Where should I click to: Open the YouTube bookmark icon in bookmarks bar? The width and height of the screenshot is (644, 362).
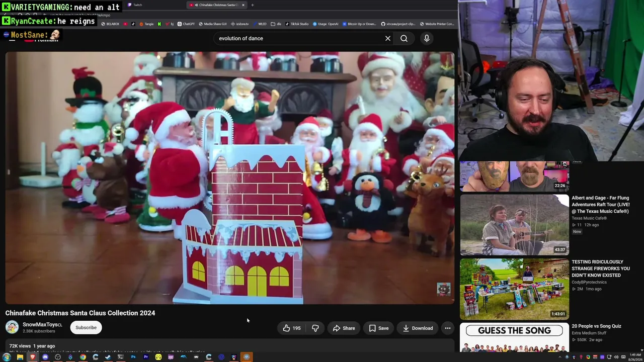(125, 24)
